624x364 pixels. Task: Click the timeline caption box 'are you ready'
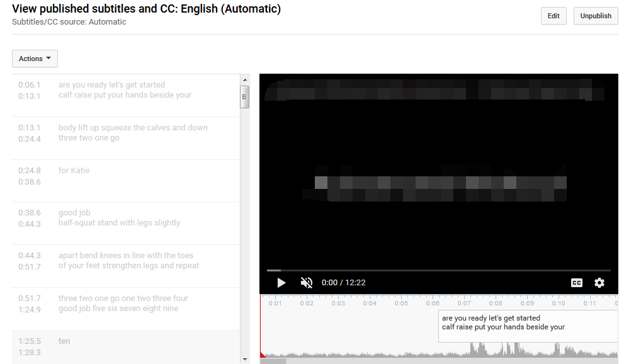528,326
